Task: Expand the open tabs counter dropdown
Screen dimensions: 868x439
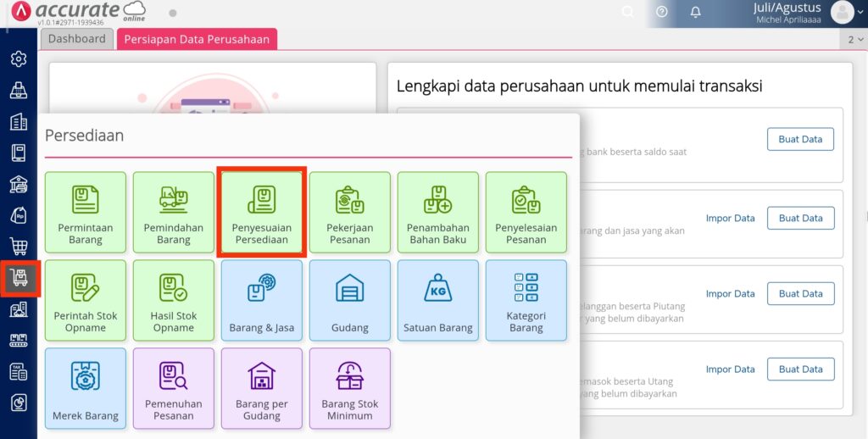Action: (855, 40)
